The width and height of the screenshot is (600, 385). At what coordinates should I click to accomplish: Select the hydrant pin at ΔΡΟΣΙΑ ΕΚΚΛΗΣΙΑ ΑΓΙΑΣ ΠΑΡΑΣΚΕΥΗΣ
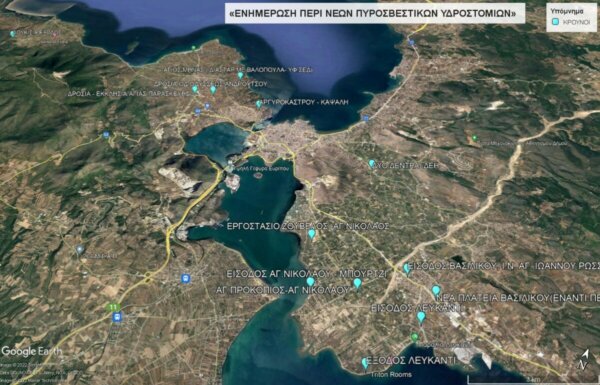pos(195,89)
